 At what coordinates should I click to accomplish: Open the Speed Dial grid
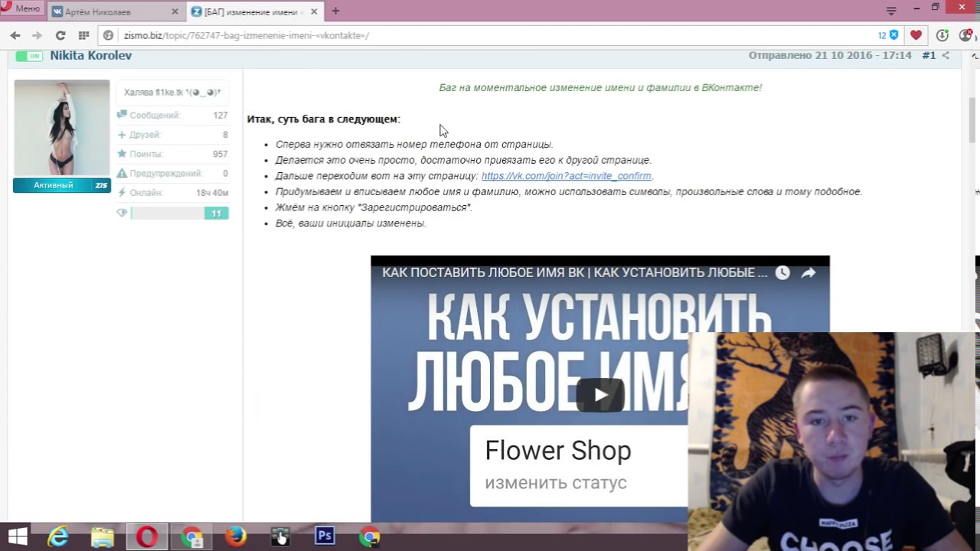point(83,35)
